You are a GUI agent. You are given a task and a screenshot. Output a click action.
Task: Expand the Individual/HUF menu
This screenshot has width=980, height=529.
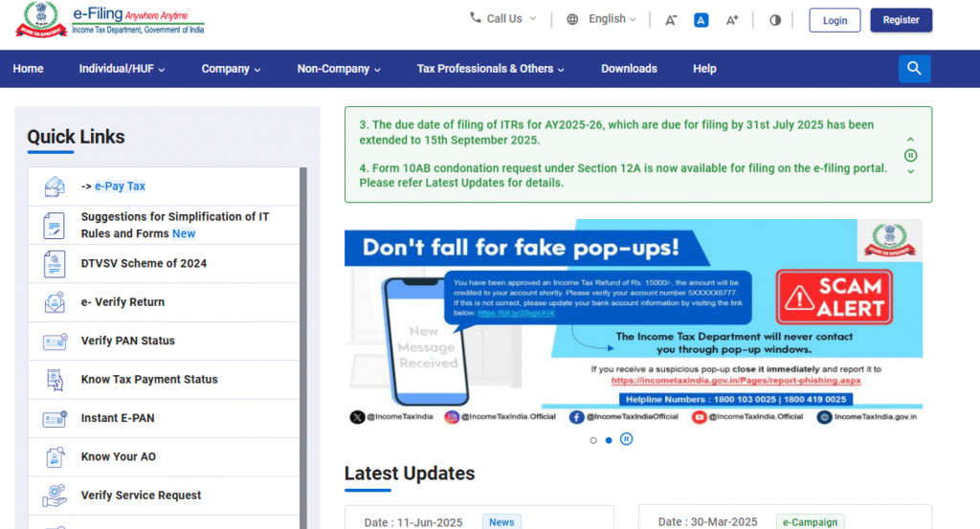[x=122, y=69]
